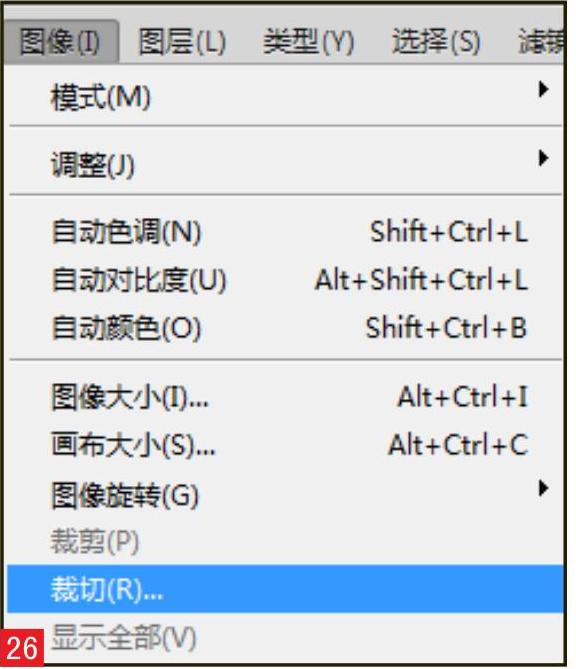This screenshot has width=576, height=669.
Task: Click the greyed-out 裁剪(P) entry
Action: pos(285,541)
